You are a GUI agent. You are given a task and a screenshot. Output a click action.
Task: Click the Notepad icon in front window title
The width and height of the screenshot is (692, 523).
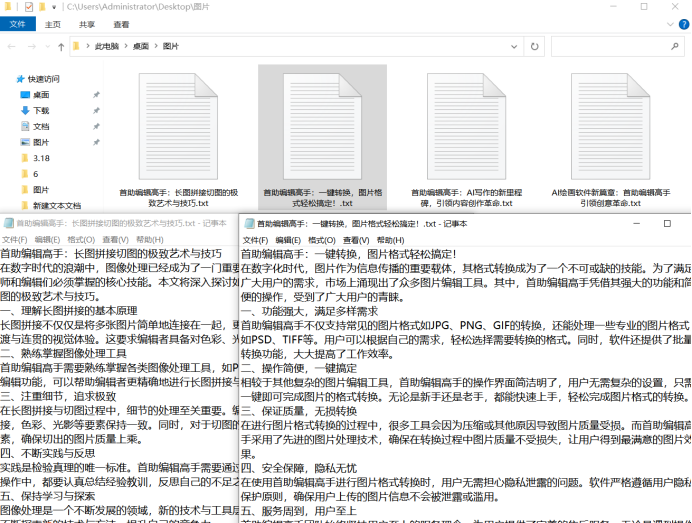(249, 224)
